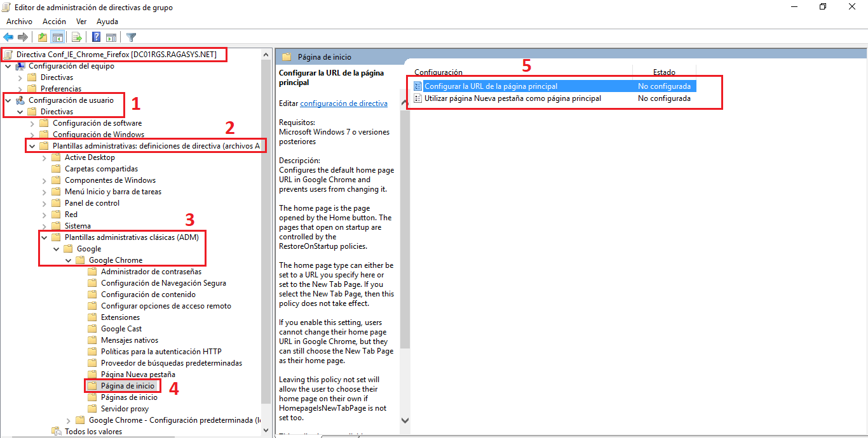This screenshot has height=438, width=868.
Task: Select the Up one level folder icon
Action: coord(42,37)
